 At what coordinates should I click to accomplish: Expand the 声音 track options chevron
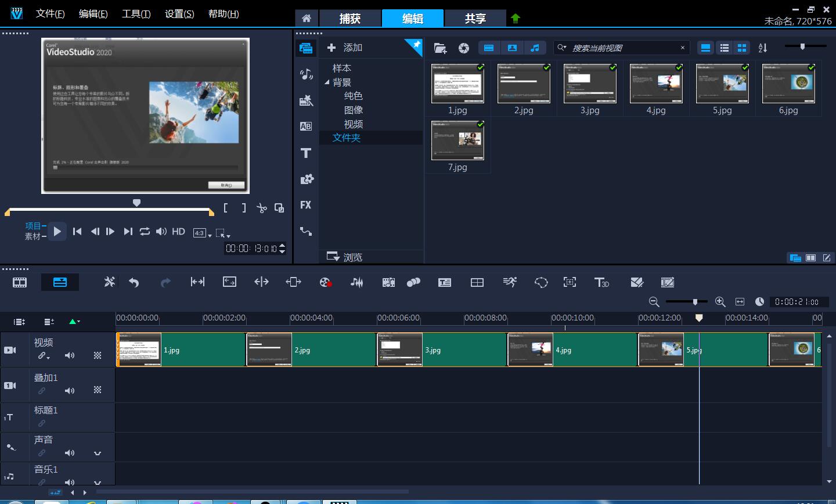(x=98, y=453)
